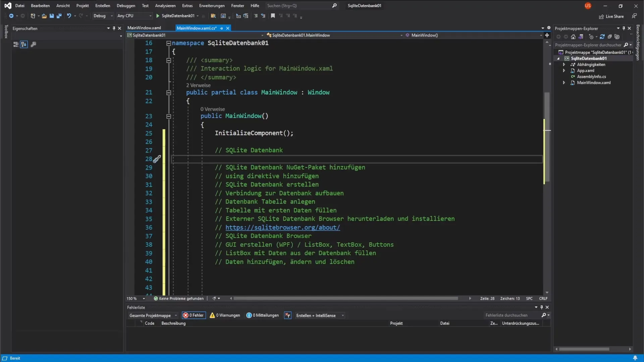Image resolution: width=644 pixels, height=362 pixels.
Task: Click the Show All Files icon
Action: tap(617, 37)
